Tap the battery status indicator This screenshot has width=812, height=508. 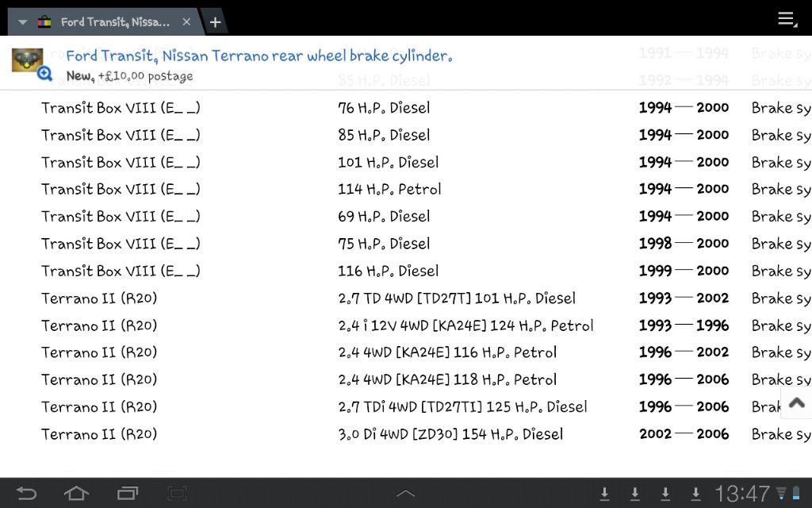(x=799, y=494)
